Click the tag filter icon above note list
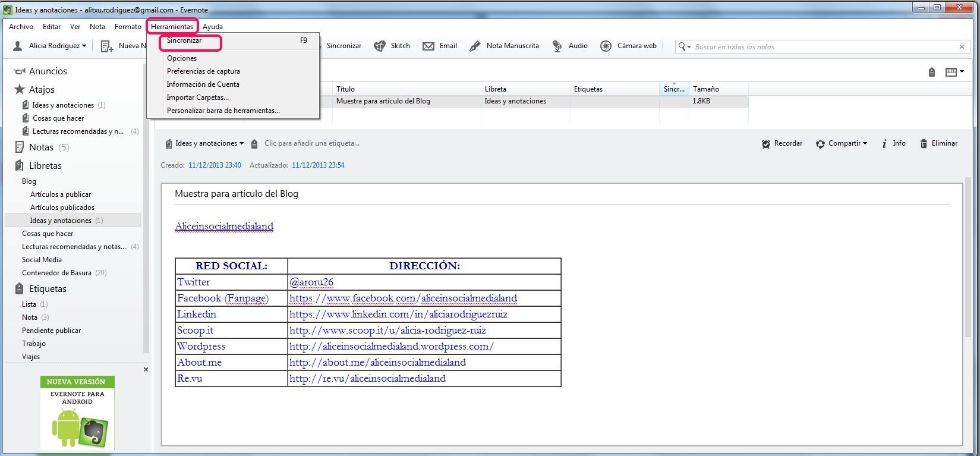This screenshot has width=980, height=456. [x=932, y=73]
